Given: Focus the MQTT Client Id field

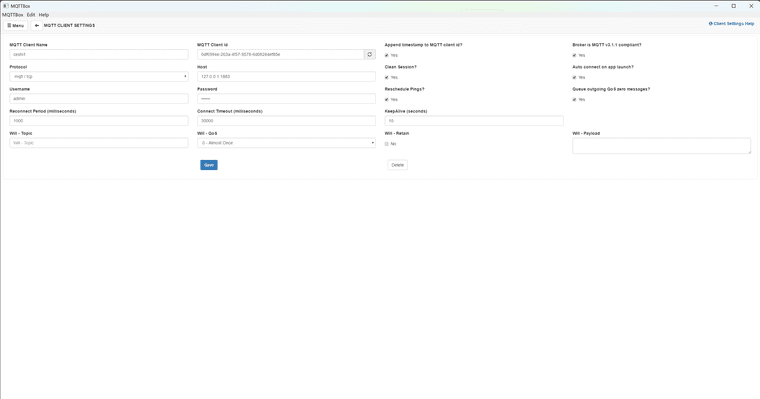Looking at the screenshot, I should (281, 54).
